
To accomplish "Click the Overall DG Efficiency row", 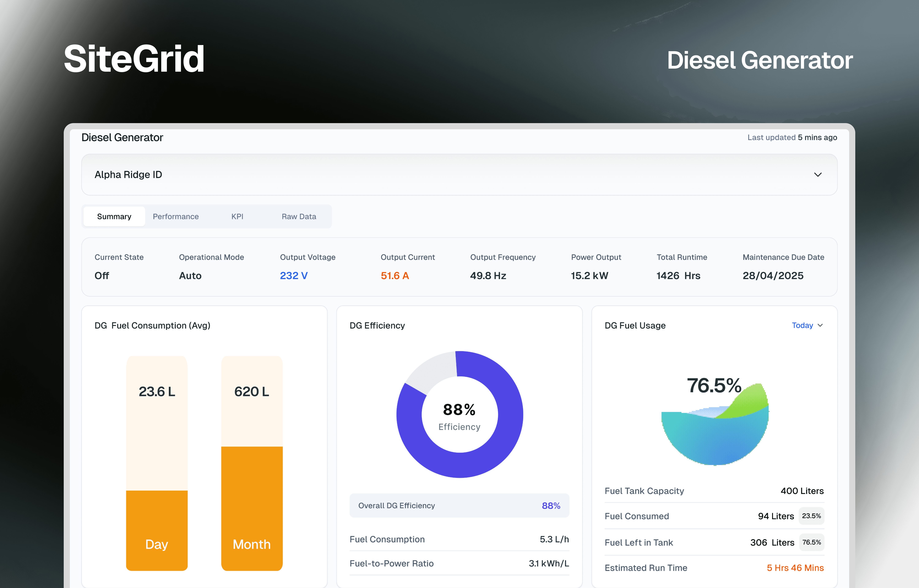I will coord(459,505).
